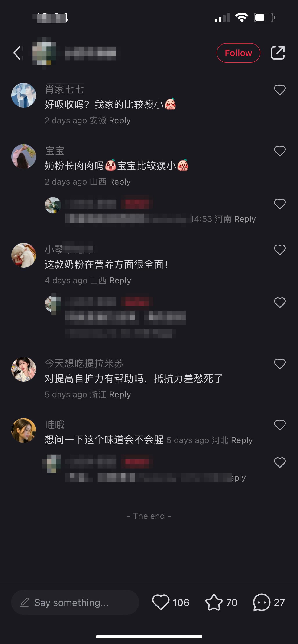Like the comment by 宝宝
The width and height of the screenshot is (298, 644).
[280, 151]
